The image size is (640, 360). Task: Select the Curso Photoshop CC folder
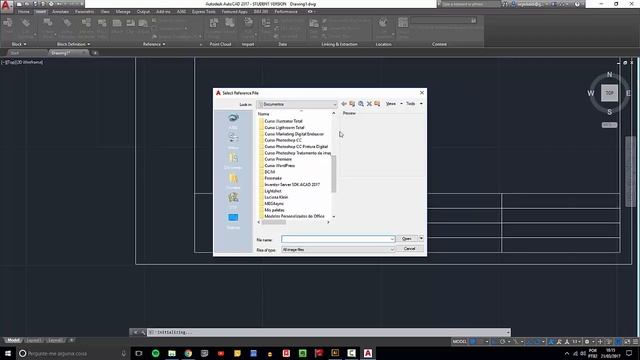[283, 140]
